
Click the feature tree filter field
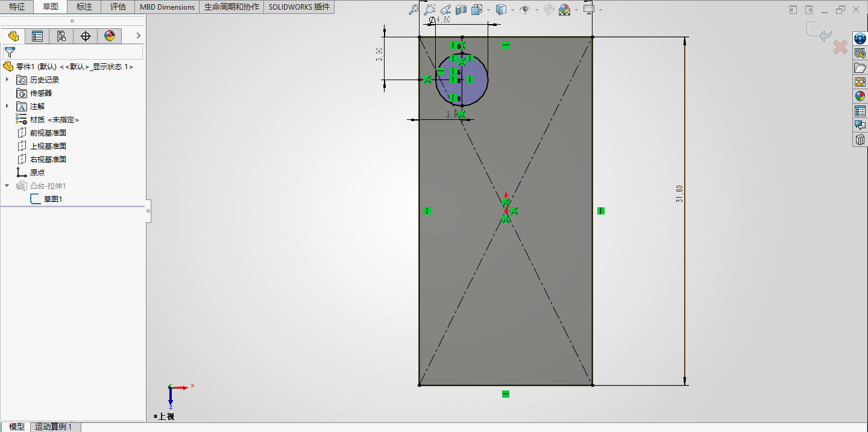click(73, 52)
